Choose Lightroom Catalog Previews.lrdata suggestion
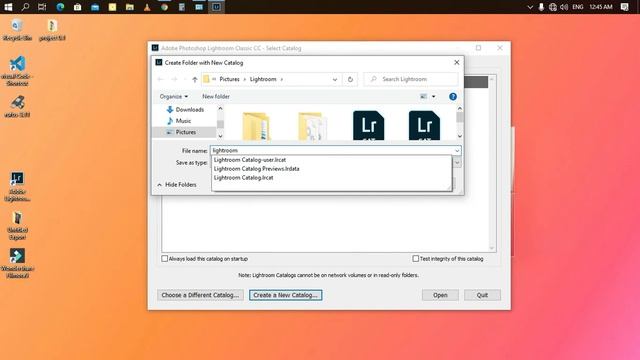640x360 pixels. coord(256,169)
